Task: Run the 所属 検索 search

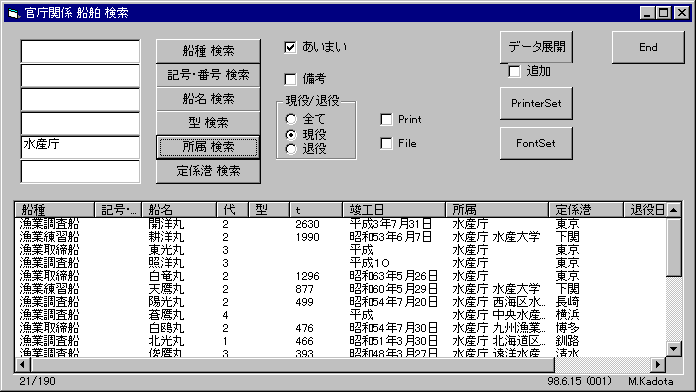Action: click(208, 147)
